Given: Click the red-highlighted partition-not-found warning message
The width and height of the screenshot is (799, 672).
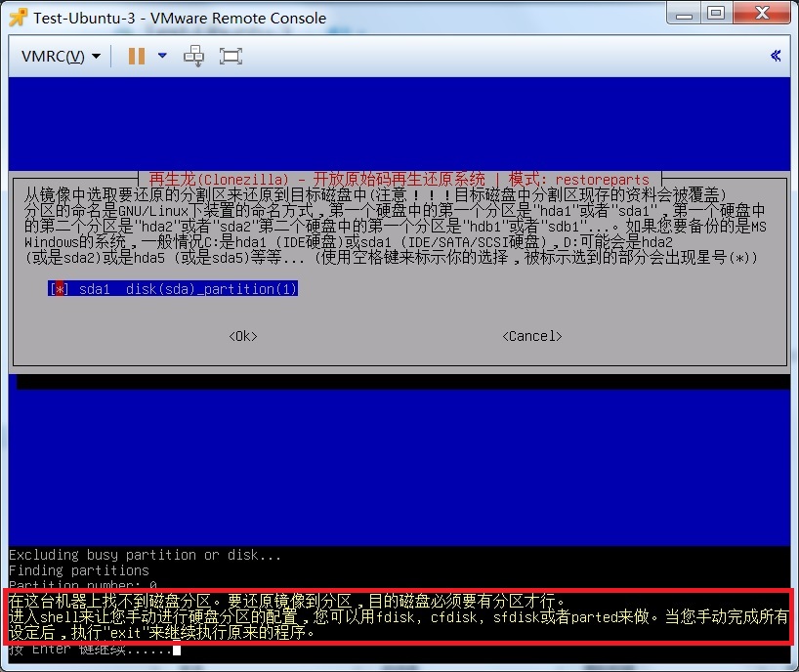Looking at the screenshot, I should tap(399, 615).
